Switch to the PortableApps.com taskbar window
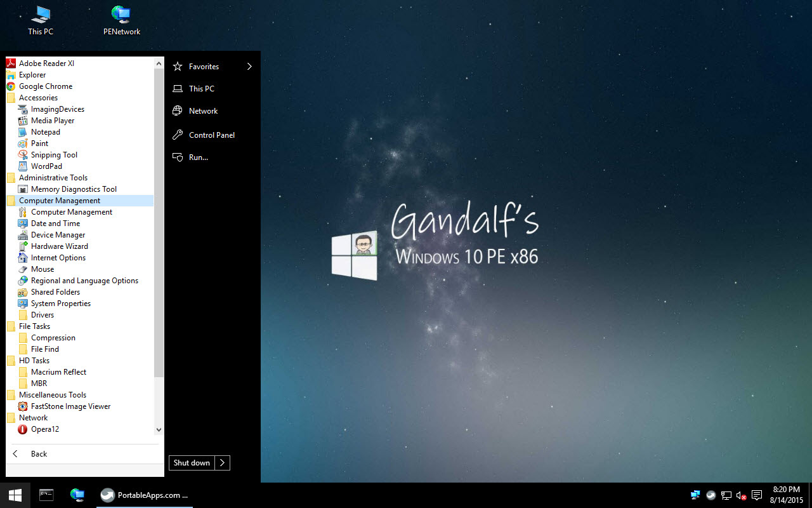 tap(146, 495)
